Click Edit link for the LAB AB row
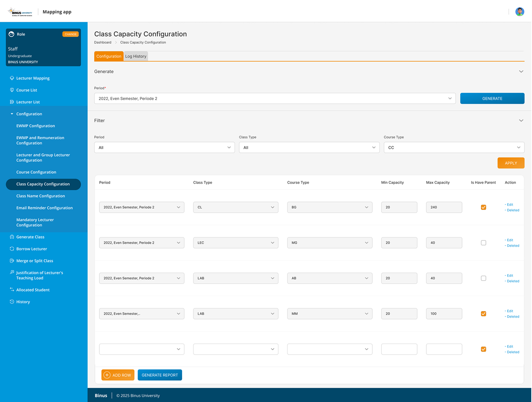The height and width of the screenshot is (402, 532). (510, 276)
